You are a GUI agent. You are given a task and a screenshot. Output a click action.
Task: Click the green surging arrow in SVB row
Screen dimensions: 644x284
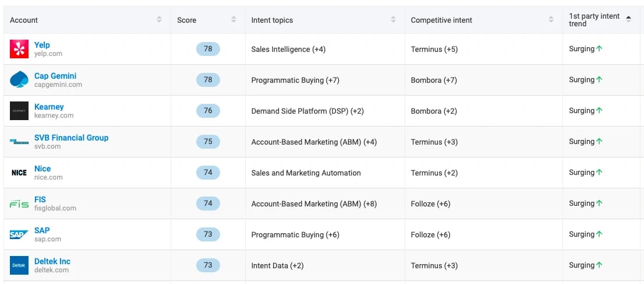[599, 141]
